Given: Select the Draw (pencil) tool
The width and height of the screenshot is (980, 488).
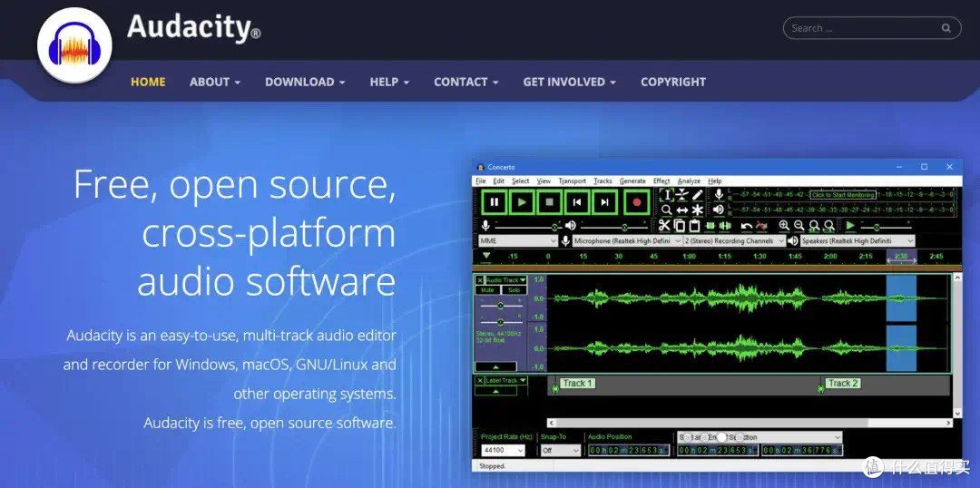Looking at the screenshot, I should point(698,195).
